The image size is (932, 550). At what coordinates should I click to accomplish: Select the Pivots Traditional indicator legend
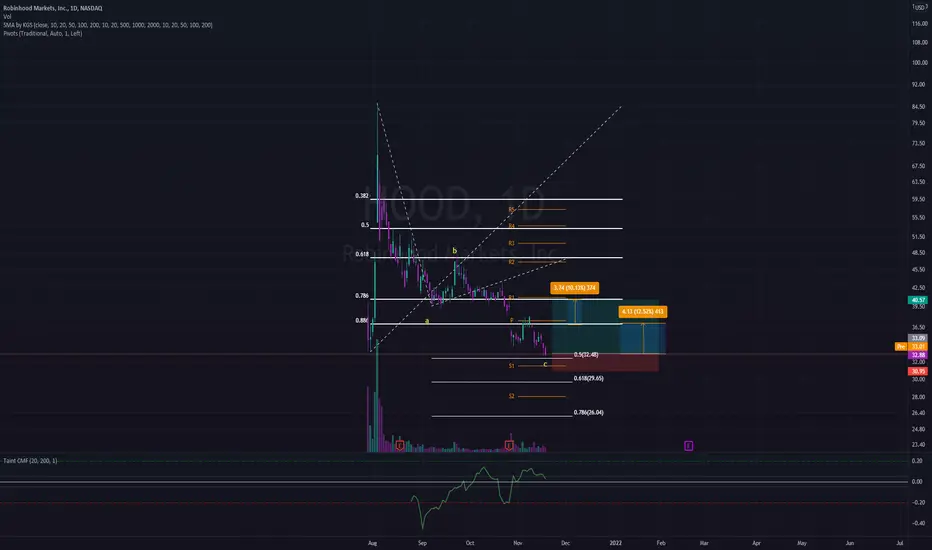pyautogui.click(x=43, y=33)
